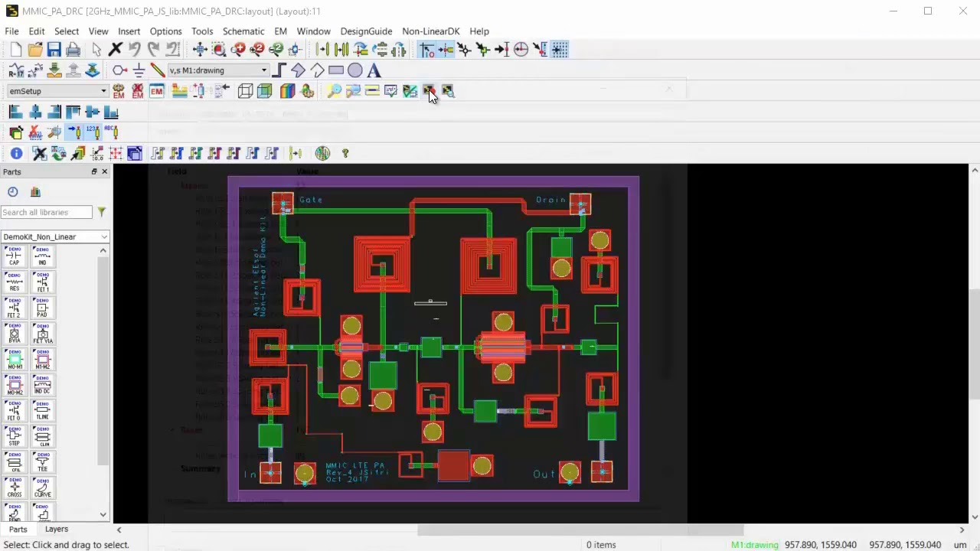Viewport: 980px width, 551px height.
Task: Undock the Parts panel with float button
Action: (94, 171)
